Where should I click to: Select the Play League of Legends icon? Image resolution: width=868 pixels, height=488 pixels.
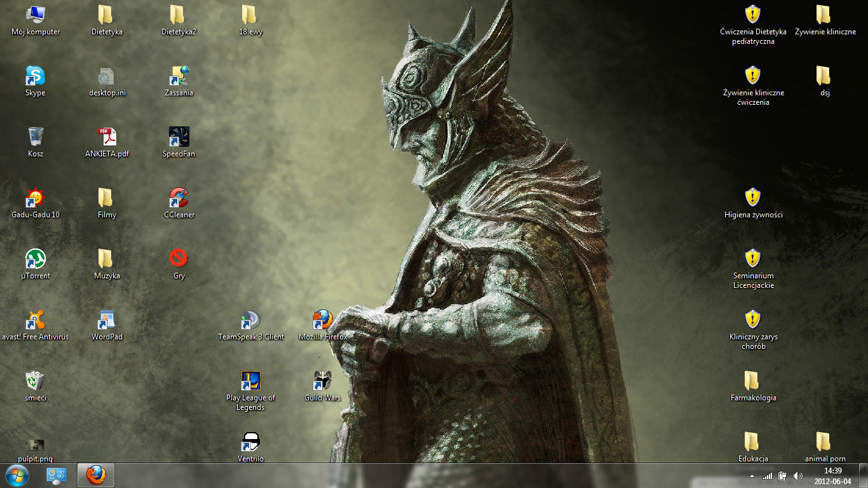pos(250,381)
